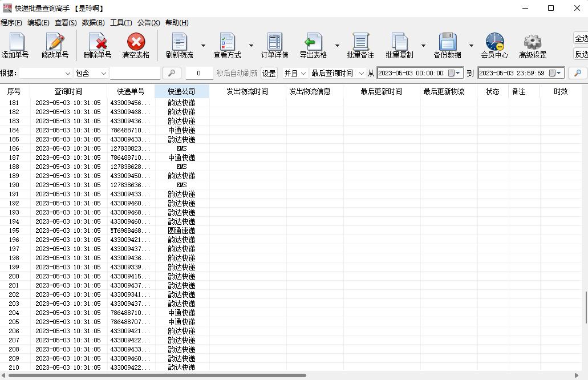Export the table via 导出表格
This screenshot has width=588, height=380.
313,45
